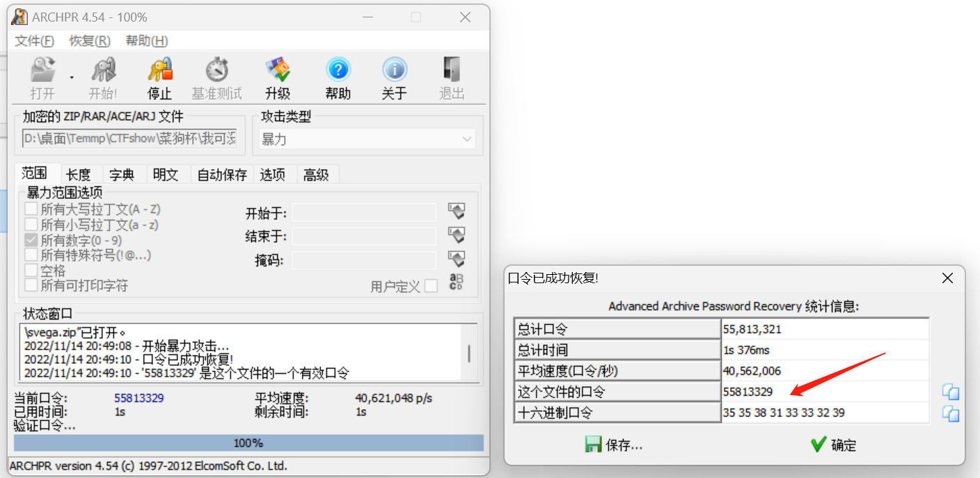
Task: Click the log line 口令已成功恢复!
Action: [x=128, y=359]
